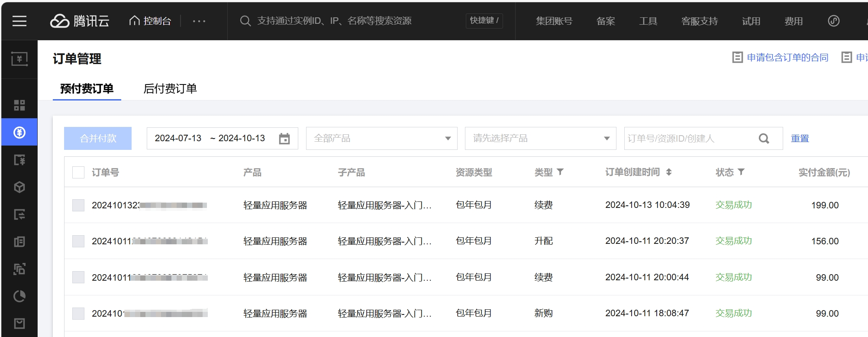
Task: Click the calendar icon in date range
Action: (284, 139)
